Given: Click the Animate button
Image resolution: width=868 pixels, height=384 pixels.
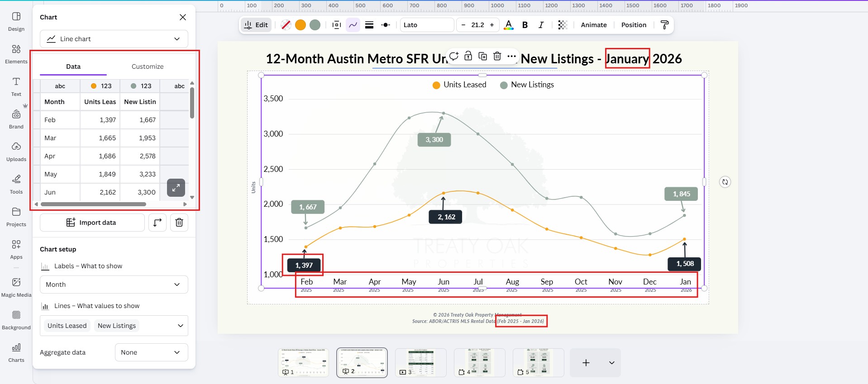Looking at the screenshot, I should (x=593, y=25).
